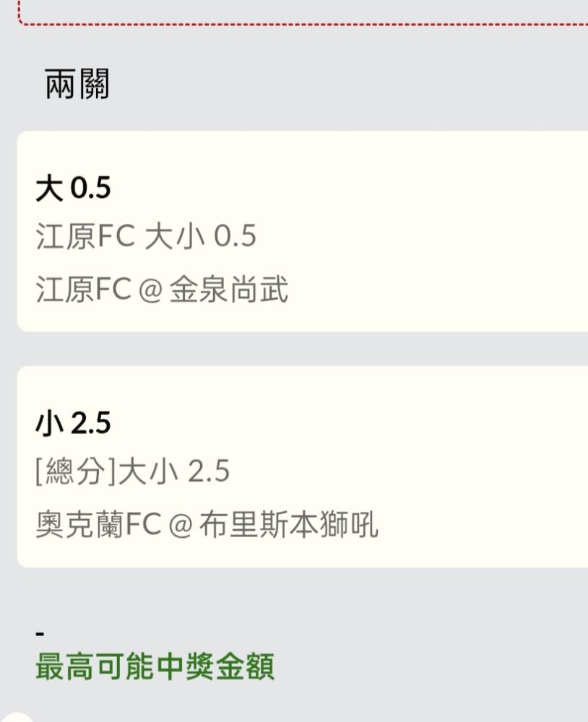
Task: Click the 江原FC 大小 0.5 market line
Action: coord(146,237)
